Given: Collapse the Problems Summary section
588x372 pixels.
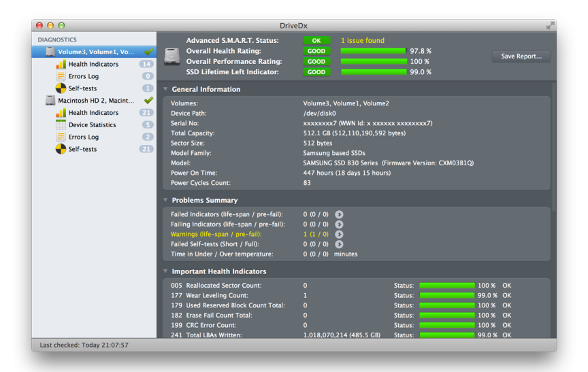Looking at the screenshot, I should [165, 200].
